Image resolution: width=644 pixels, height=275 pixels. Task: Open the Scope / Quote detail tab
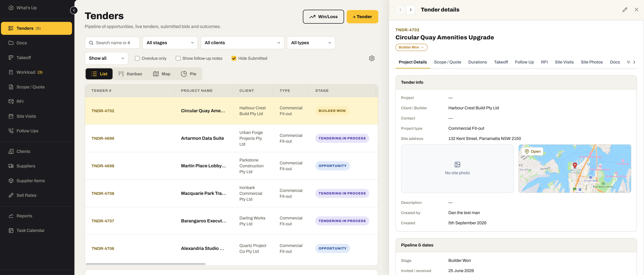(x=448, y=62)
